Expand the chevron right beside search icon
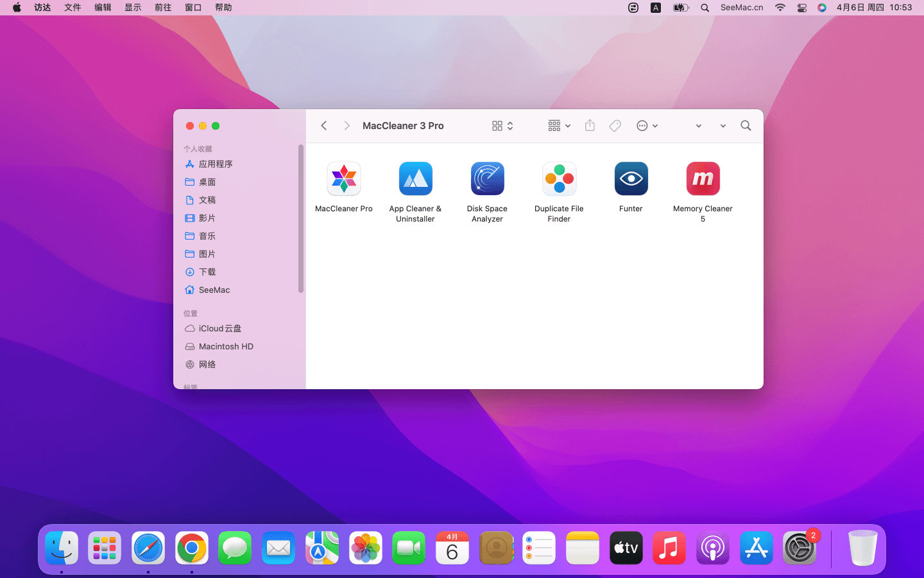The width and height of the screenshot is (924, 578). click(723, 126)
